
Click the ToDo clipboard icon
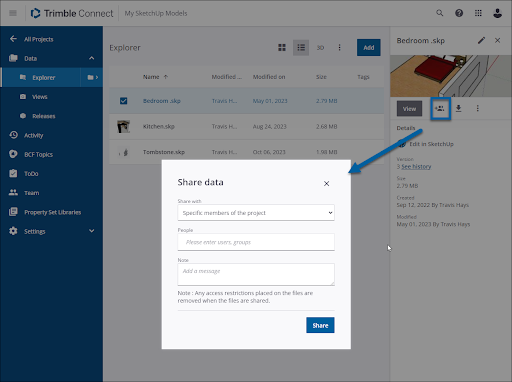[13, 173]
